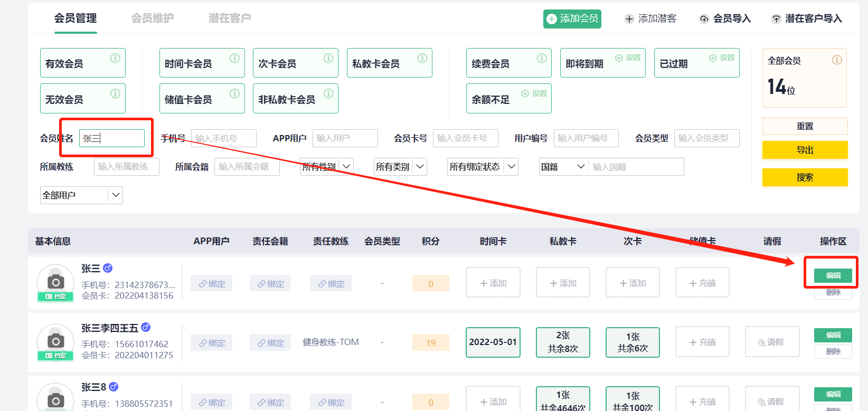
Task: Switch to the 潜在客户 tab
Action: pos(229,18)
